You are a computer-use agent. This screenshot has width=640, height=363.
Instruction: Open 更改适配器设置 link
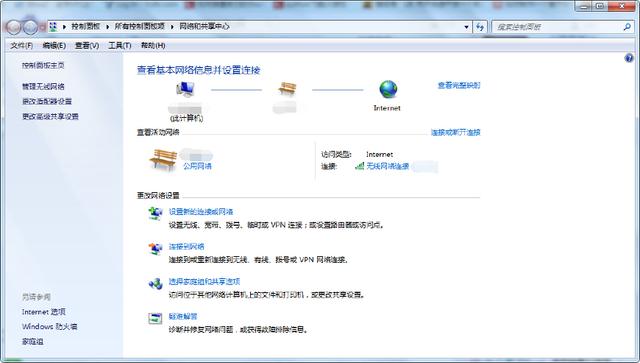pyautogui.click(x=47, y=101)
